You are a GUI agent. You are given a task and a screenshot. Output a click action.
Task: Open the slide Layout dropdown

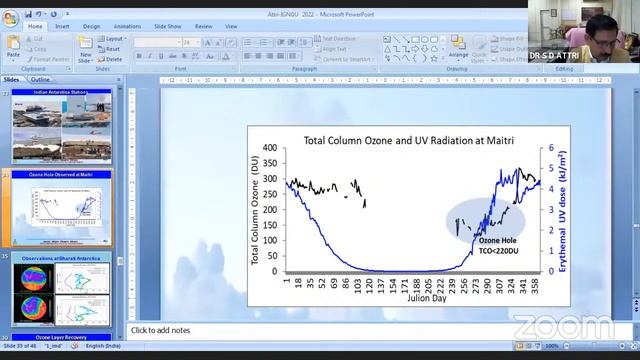(x=112, y=39)
